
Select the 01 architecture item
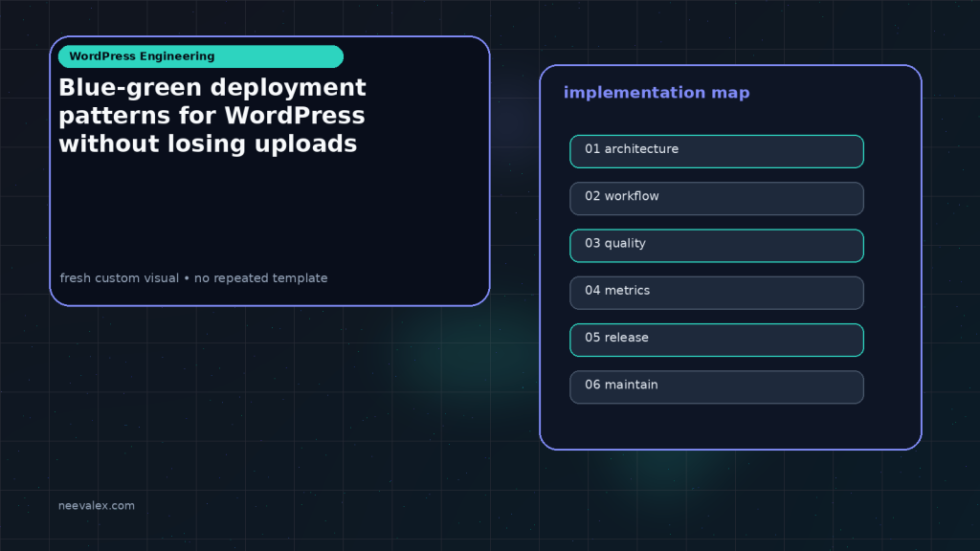pos(716,151)
